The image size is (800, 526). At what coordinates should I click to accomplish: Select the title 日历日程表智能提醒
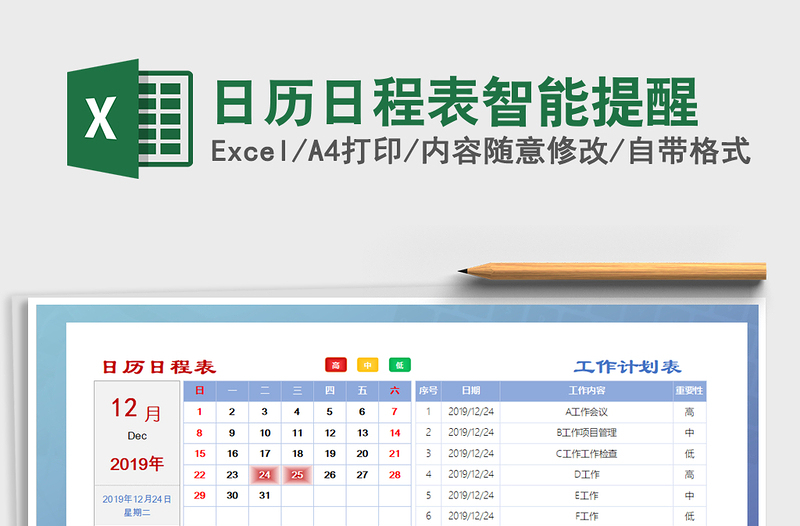[x=456, y=103]
